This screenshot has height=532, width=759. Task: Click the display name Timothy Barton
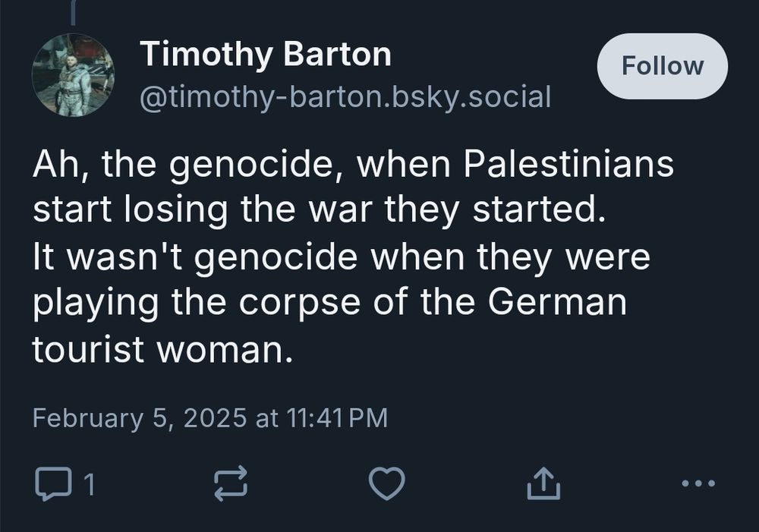[x=266, y=55]
